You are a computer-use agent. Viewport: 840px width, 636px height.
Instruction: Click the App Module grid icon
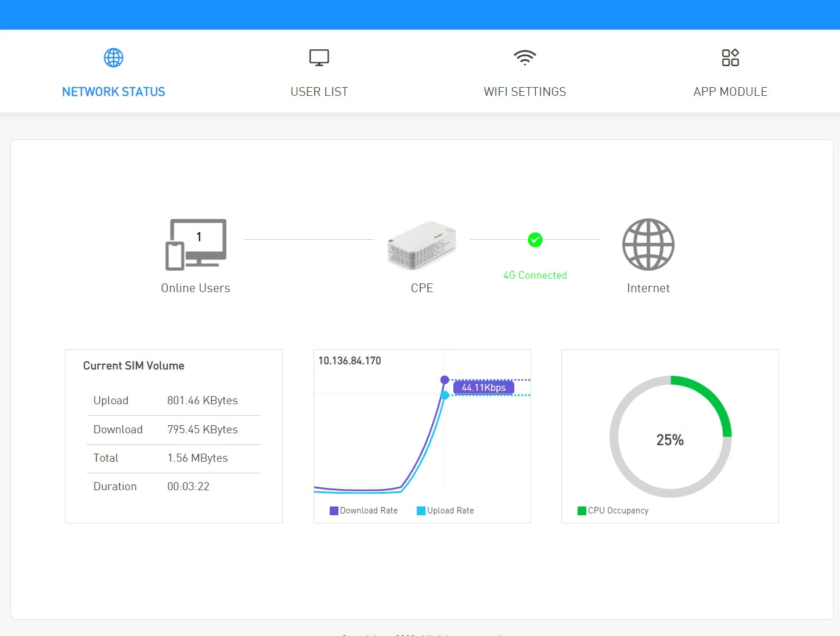pyautogui.click(x=730, y=58)
